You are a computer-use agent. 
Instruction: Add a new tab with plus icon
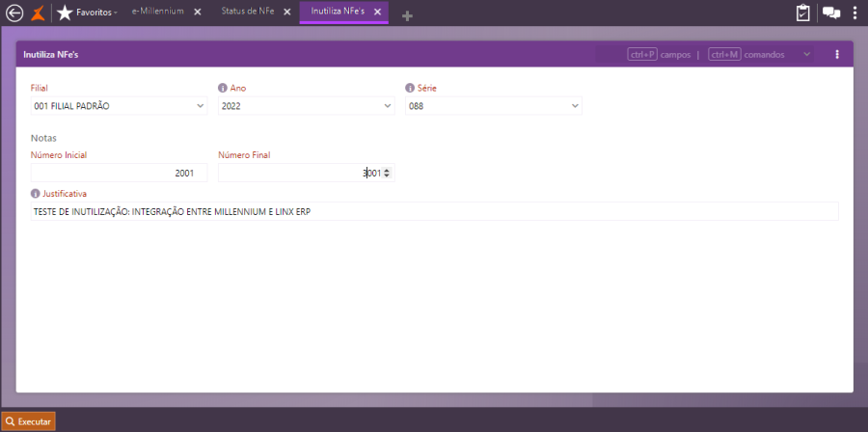[x=407, y=16]
